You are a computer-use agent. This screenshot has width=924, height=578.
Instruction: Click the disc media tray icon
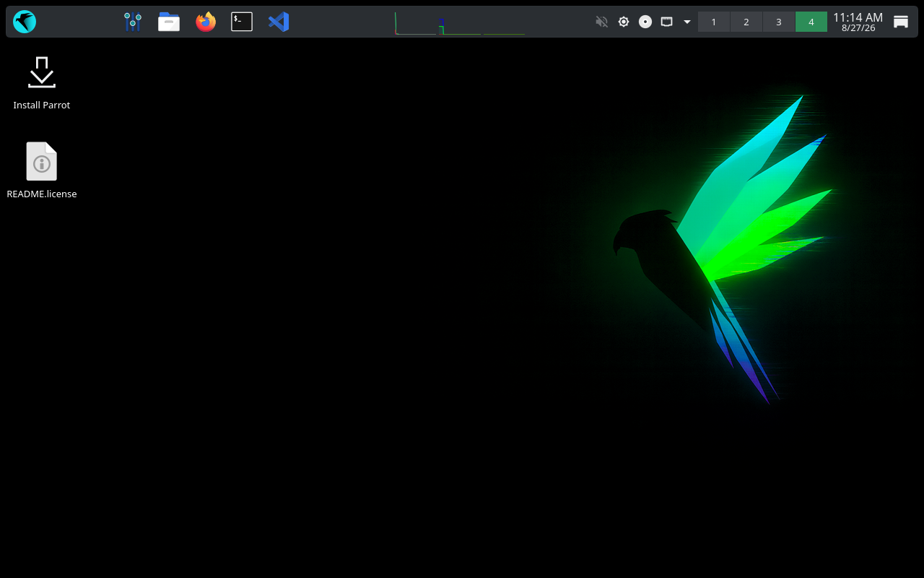coord(645,22)
